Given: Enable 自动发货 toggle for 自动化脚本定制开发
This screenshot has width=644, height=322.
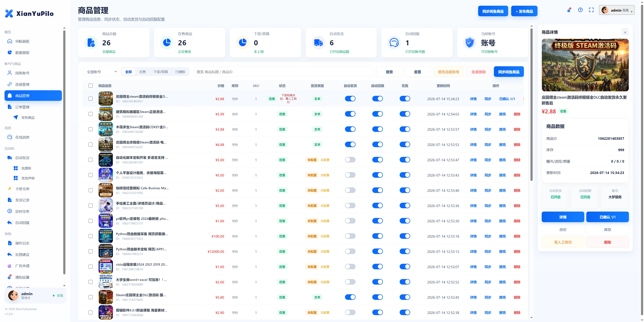Looking at the screenshot, I should [350, 160].
